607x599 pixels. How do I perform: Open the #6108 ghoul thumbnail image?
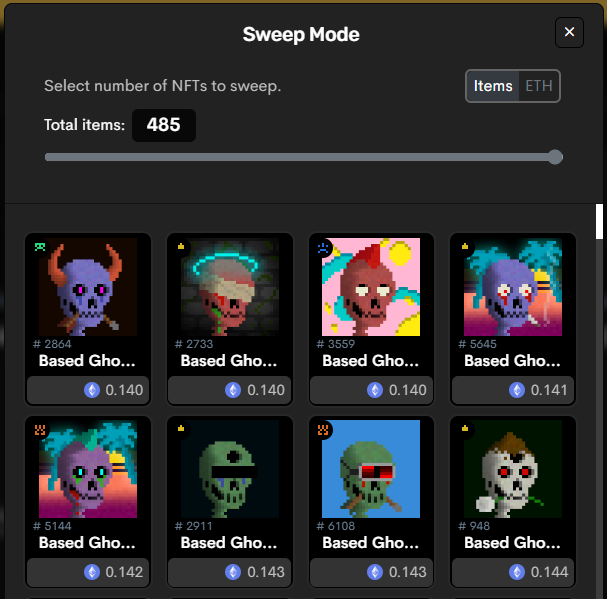371,469
